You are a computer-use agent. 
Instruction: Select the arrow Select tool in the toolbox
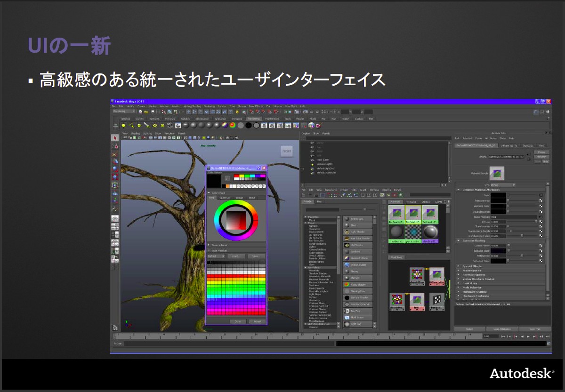(x=115, y=138)
